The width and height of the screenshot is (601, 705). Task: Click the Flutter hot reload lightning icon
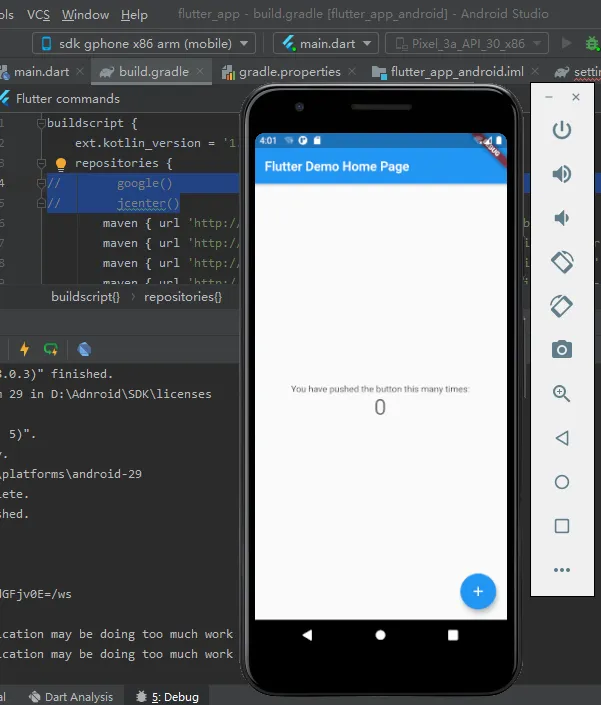pyautogui.click(x=25, y=349)
